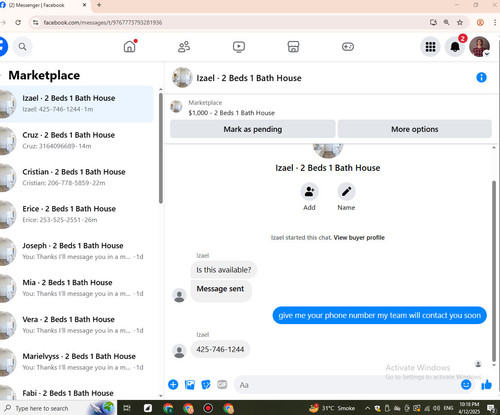Click the 'Is this available?' message
The height and width of the screenshot is (415, 500).
pos(223,270)
